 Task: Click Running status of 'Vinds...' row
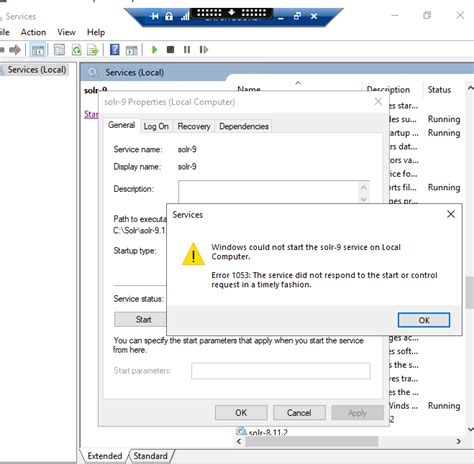point(444,406)
